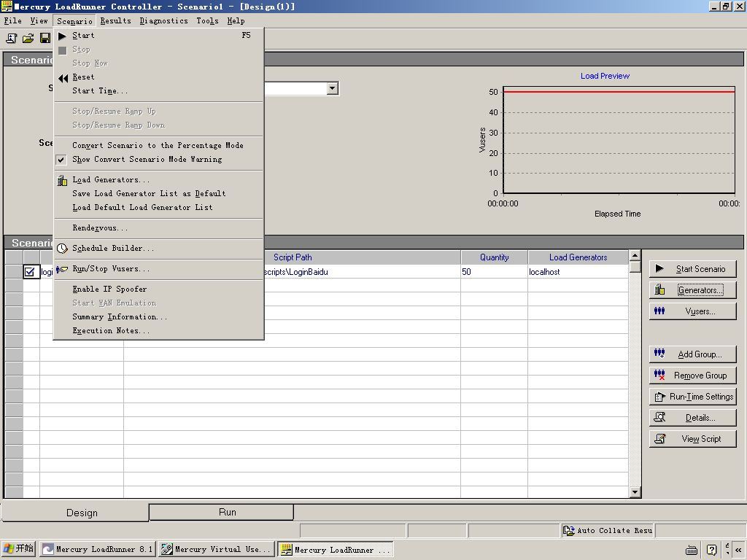Click the New Scenario toolbar icon
The image size is (747, 560).
pyautogui.click(x=12, y=38)
